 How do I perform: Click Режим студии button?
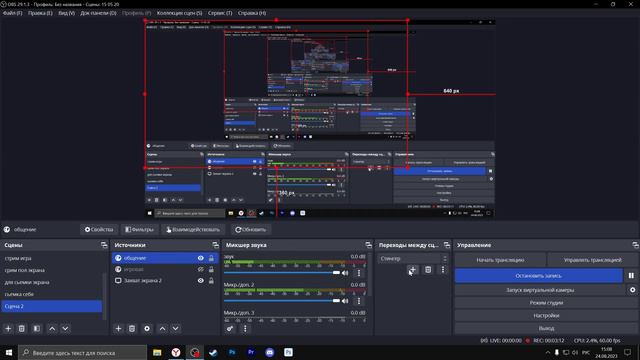click(546, 303)
